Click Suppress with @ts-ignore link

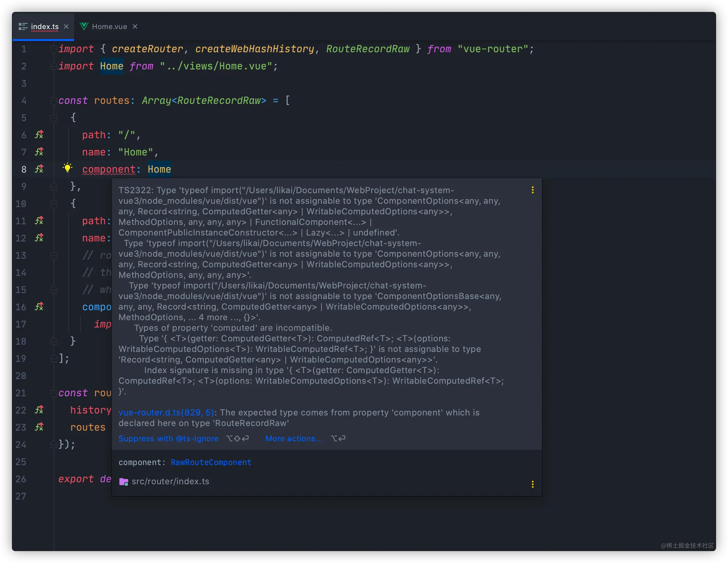(x=168, y=438)
